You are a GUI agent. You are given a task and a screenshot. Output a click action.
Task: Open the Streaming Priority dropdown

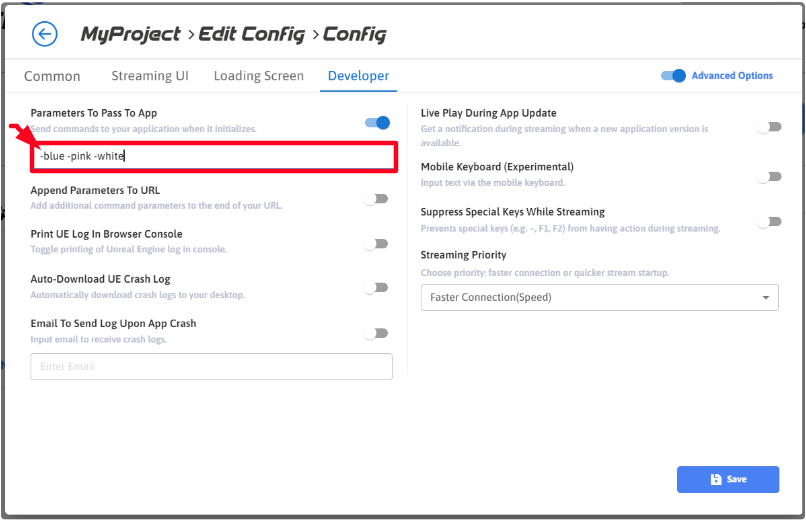pos(598,297)
